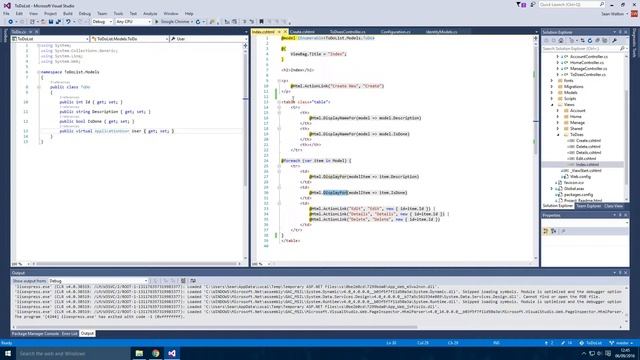
Task: Open the File menu
Action: point(6,13)
